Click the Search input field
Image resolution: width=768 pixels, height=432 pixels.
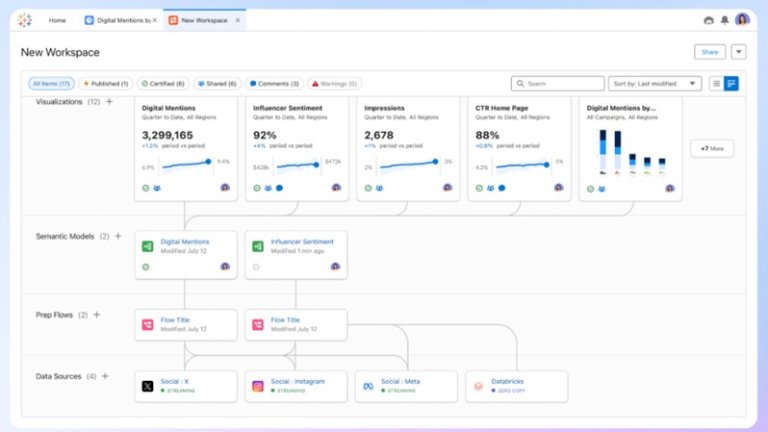pyautogui.click(x=557, y=84)
